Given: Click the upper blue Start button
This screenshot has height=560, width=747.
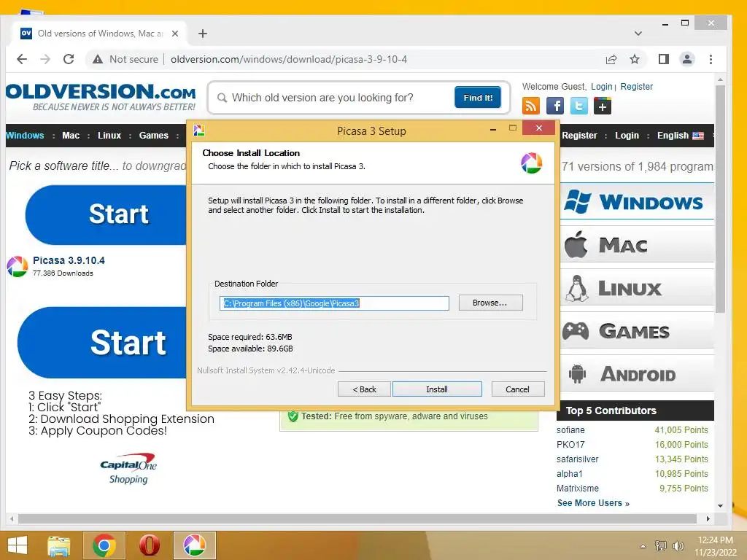Looking at the screenshot, I should (x=106, y=215).
